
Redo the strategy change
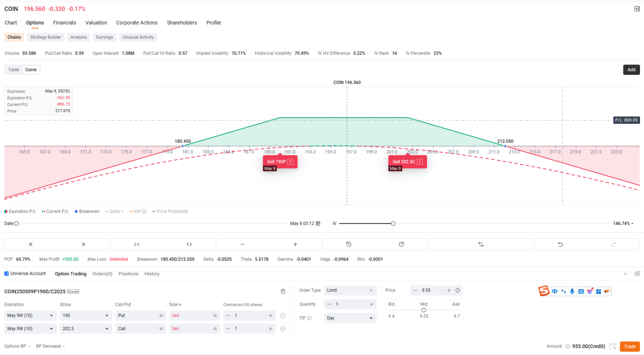pyautogui.click(x=613, y=244)
